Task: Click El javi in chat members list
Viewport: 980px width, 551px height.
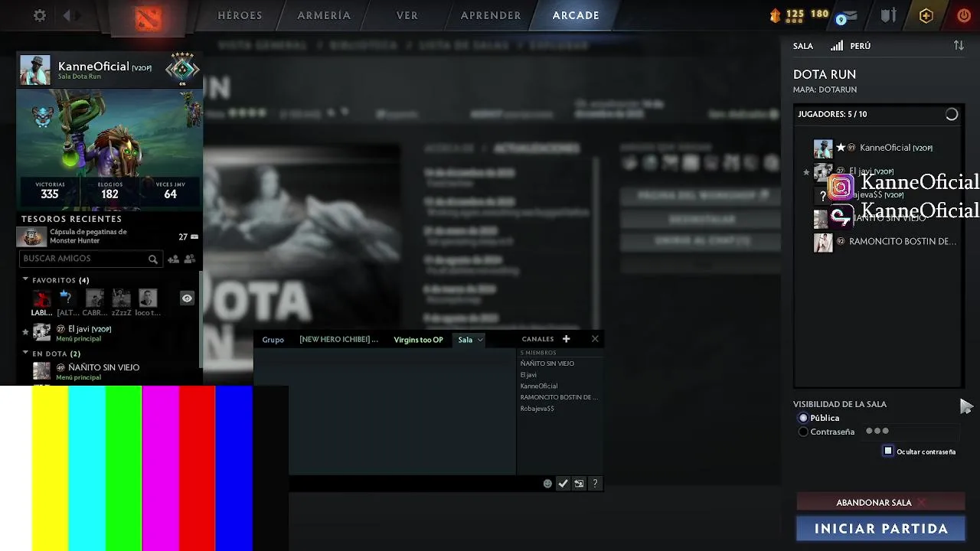Action: click(528, 375)
